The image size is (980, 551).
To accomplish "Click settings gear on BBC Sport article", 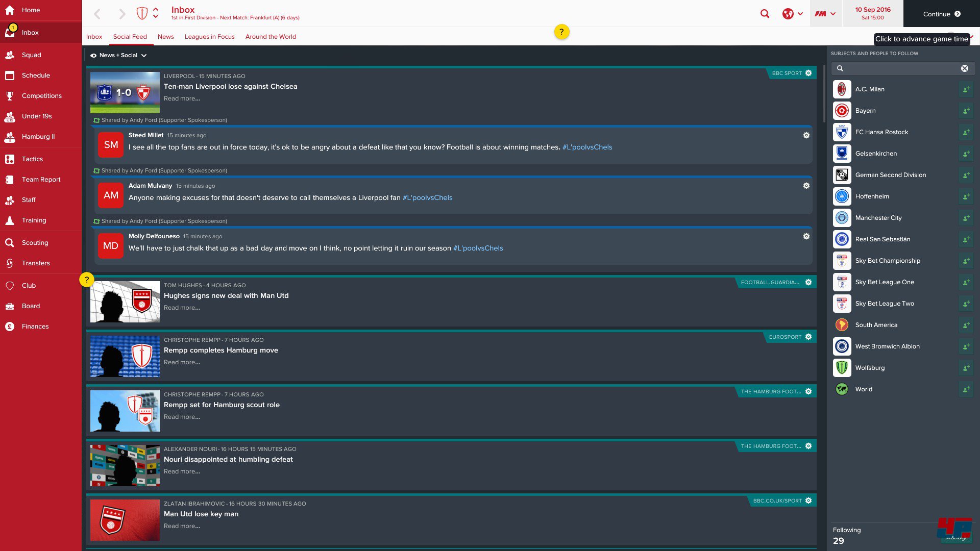I will coord(808,73).
